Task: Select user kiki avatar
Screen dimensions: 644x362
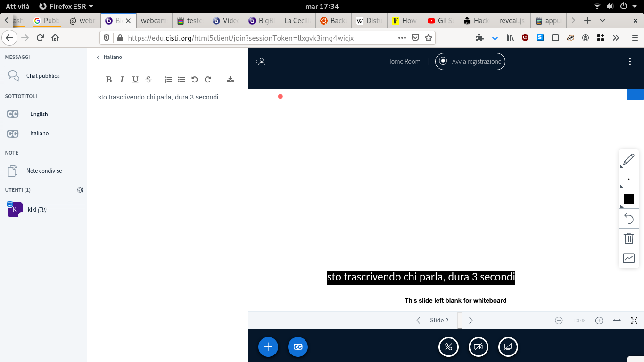Action: pos(15,209)
